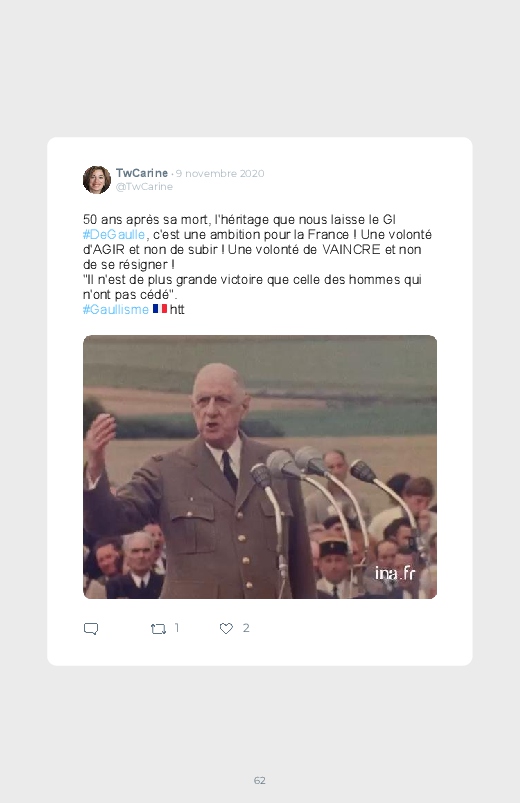Click the reply speech bubble icon
The image size is (520, 803).
pyautogui.click(x=91, y=628)
